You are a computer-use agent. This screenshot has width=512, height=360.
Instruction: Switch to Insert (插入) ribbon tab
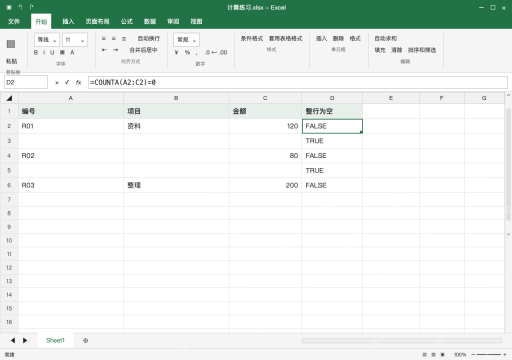[x=68, y=21]
